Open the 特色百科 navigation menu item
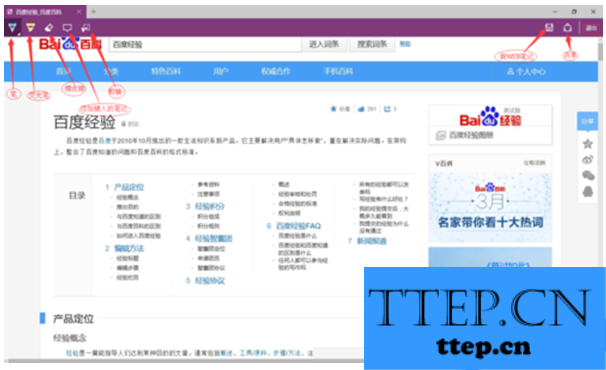606x370 pixels. click(x=166, y=71)
